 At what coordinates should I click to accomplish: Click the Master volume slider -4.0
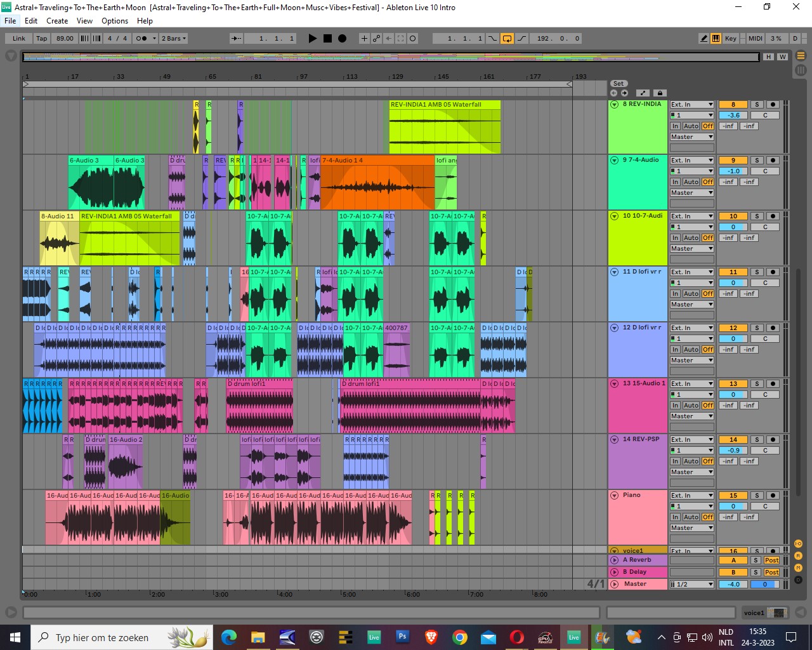pyautogui.click(x=733, y=585)
